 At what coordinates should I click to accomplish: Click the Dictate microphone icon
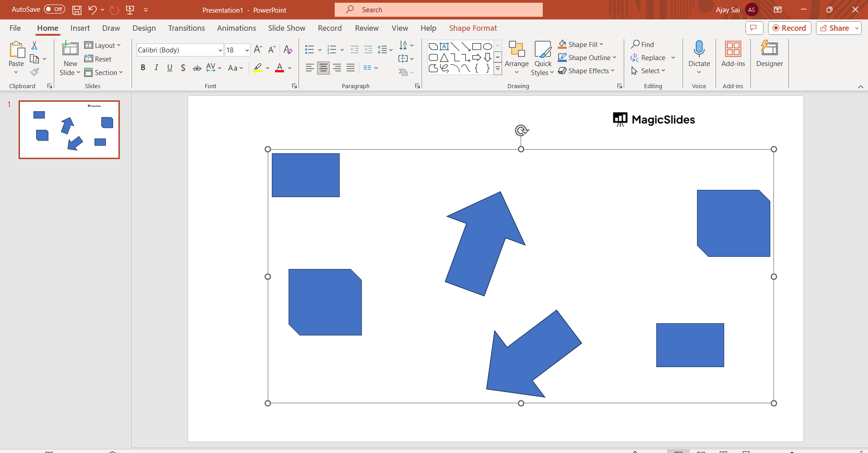coord(699,49)
